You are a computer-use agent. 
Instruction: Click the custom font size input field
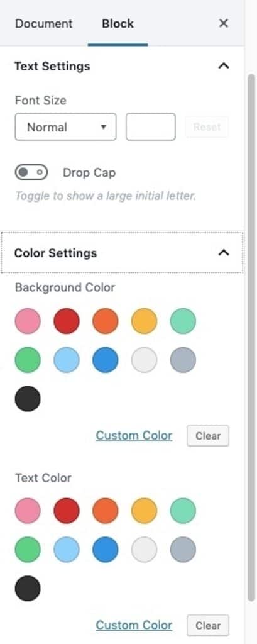tap(151, 127)
